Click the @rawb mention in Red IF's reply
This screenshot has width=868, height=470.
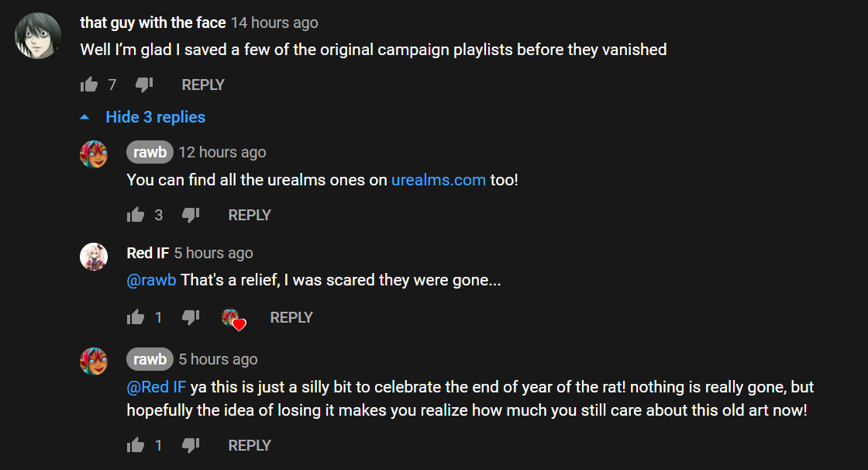point(151,280)
